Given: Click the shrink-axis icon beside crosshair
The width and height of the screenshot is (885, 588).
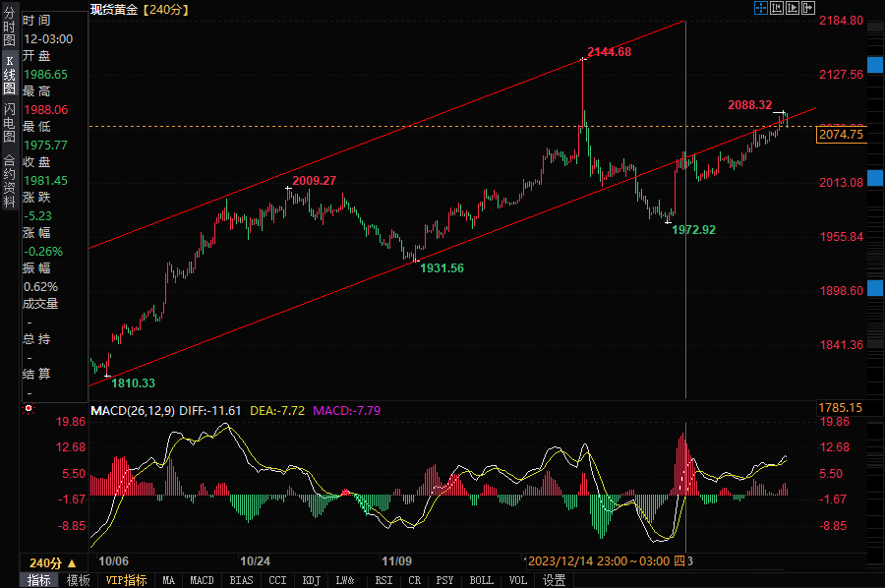Looking at the screenshot, I should (777, 8).
